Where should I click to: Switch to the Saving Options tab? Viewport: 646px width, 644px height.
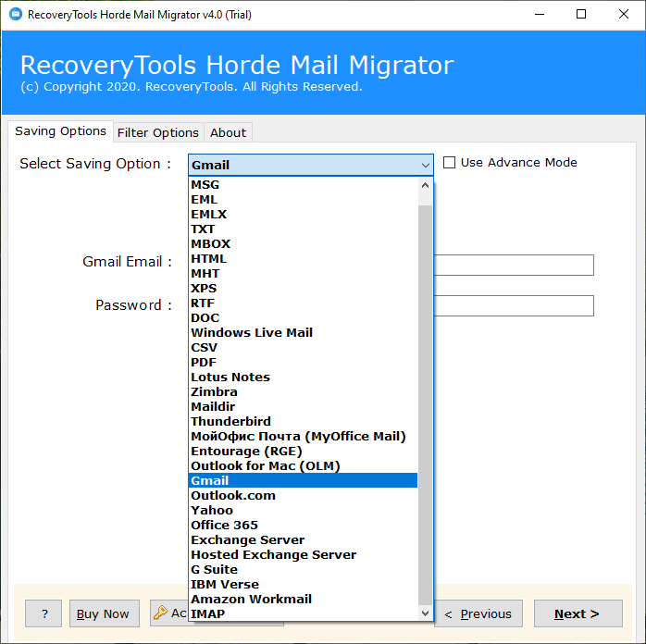coord(60,131)
